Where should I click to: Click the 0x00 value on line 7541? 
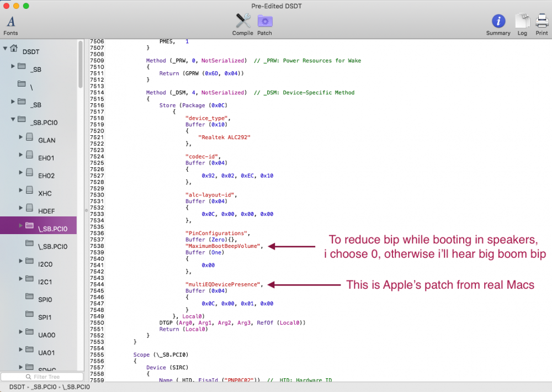tap(208, 265)
